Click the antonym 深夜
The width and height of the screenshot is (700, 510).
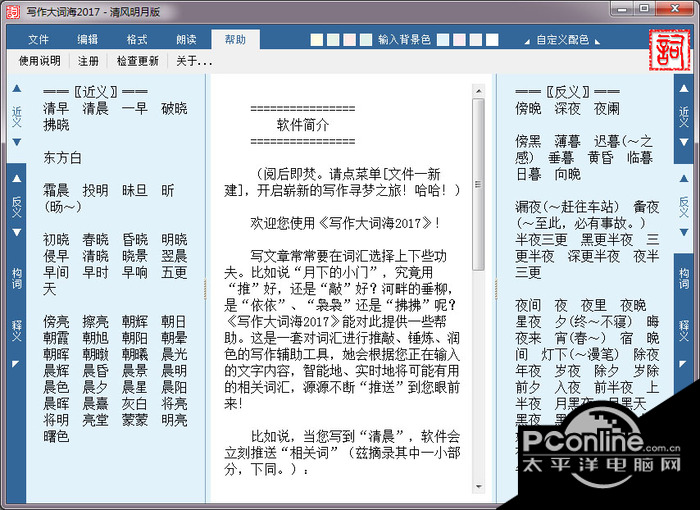click(x=567, y=109)
